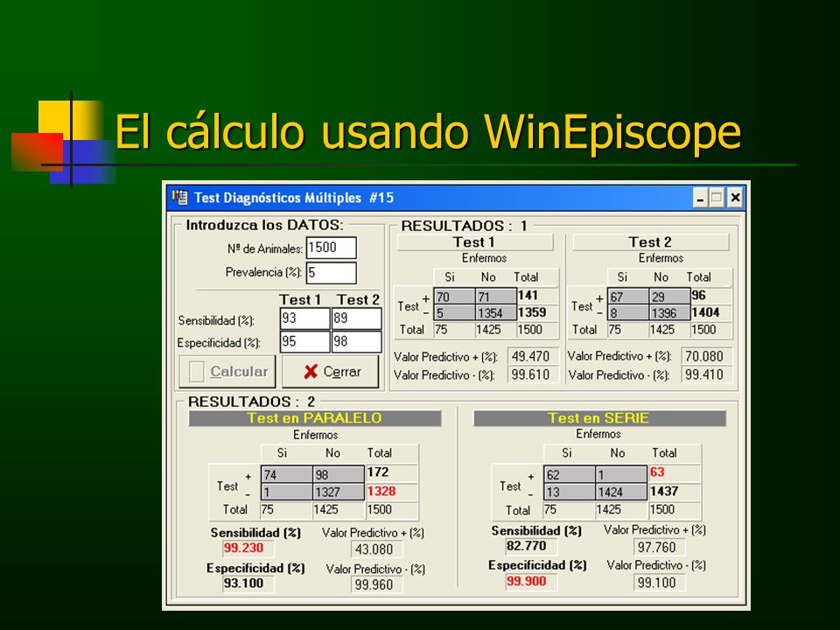Click the slide title El cálculo usando WinEpiscope
This screenshot has height=630, width=840.
pyautogui.click(x=428, y=131)
